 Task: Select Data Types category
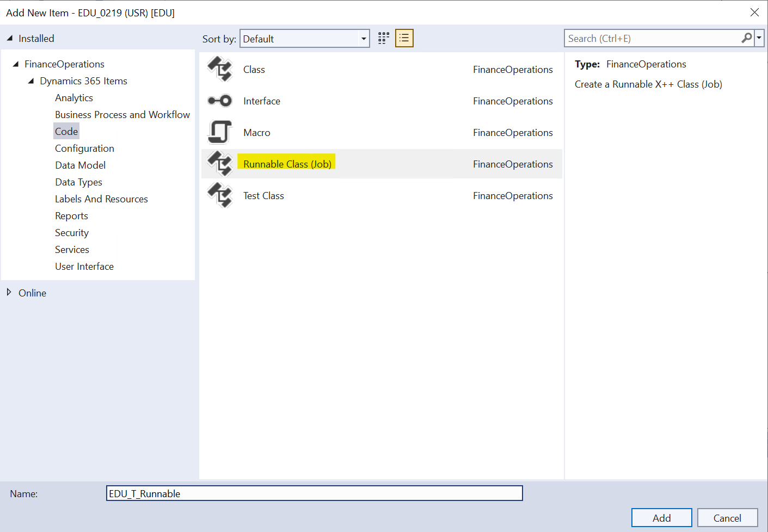click(x=78, y=182)
